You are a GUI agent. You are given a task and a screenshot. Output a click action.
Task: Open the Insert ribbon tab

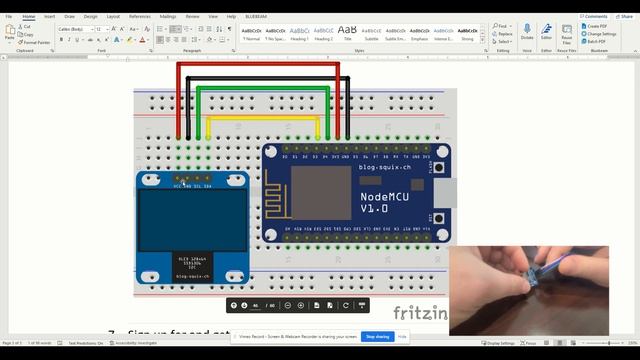coord(49,17)
